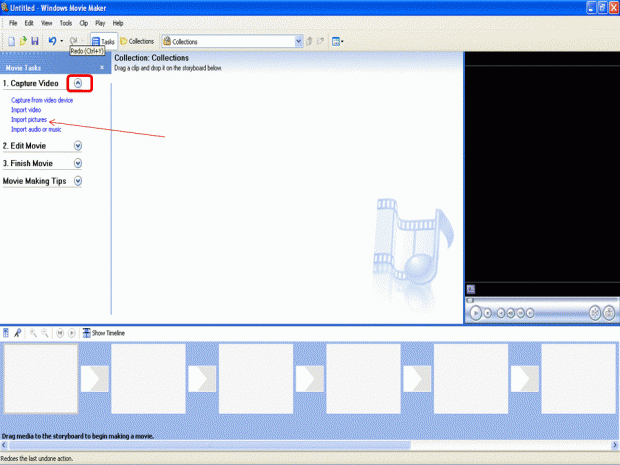Select the first storyboard clip cell
Screen dimensions: 620x465
(41, 378)
